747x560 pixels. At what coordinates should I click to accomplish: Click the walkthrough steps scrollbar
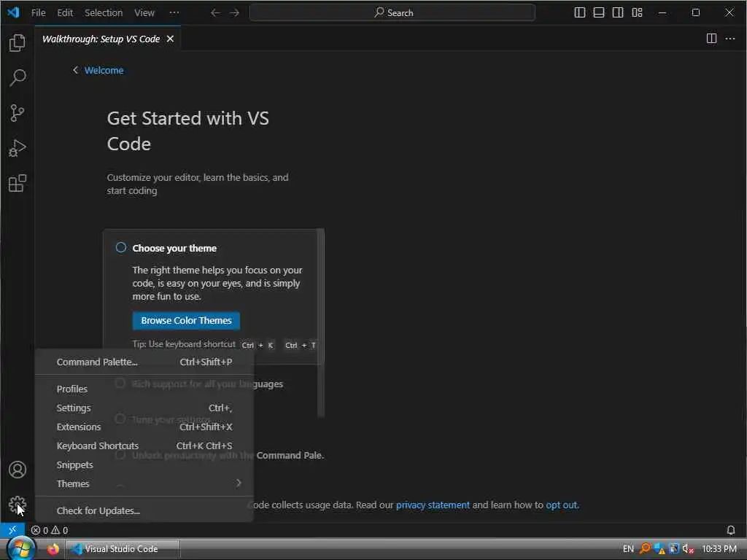point(321,323)
